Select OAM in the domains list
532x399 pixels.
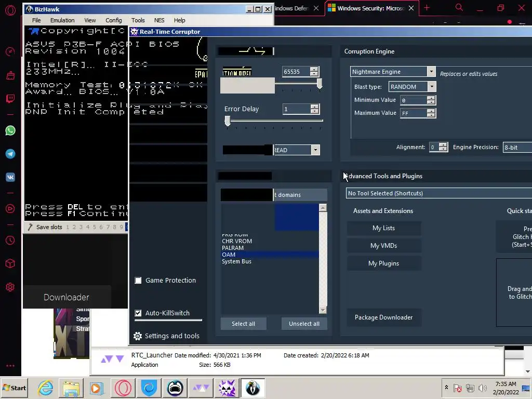click(x=270, y=255)
